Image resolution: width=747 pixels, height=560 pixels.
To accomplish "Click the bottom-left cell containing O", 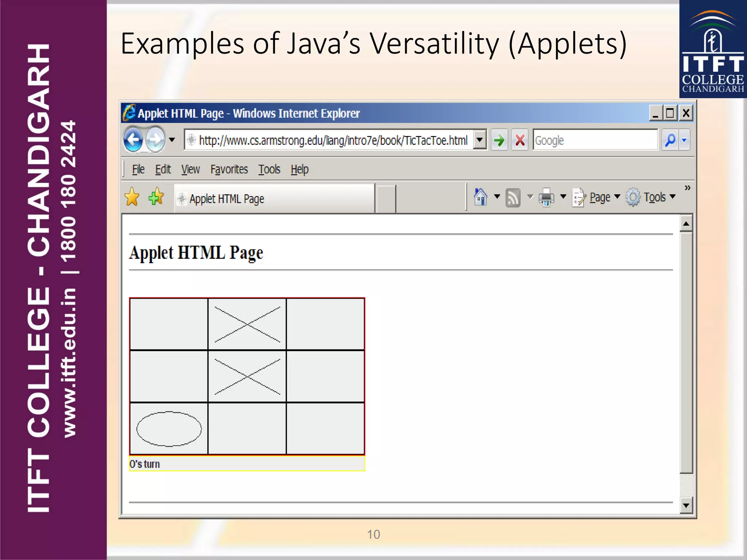I will coord(169,428).
